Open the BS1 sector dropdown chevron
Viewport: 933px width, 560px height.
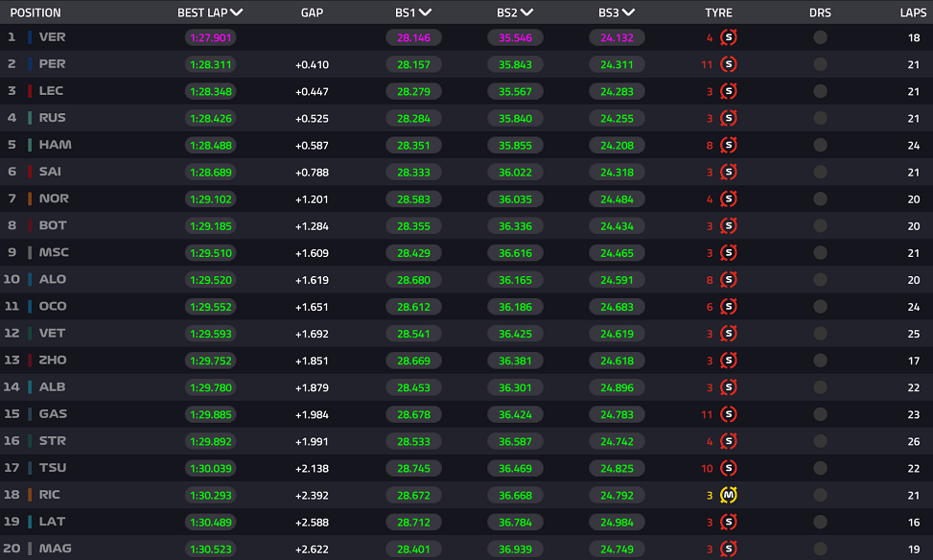[425, 12]
